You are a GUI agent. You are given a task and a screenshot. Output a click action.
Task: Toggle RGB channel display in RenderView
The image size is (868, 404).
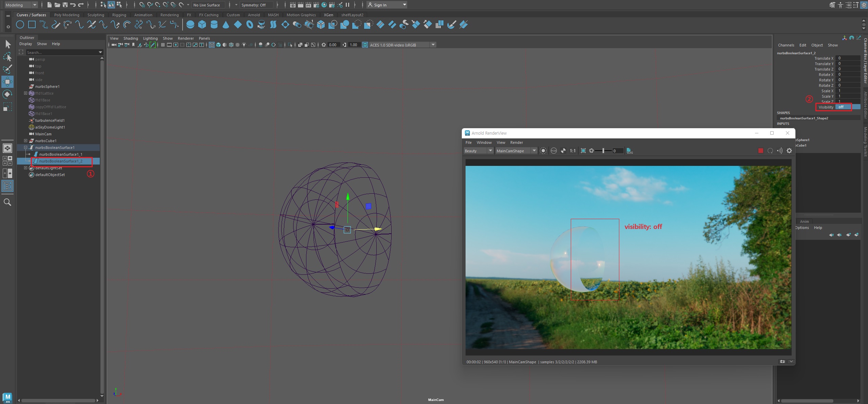point(554,151)
